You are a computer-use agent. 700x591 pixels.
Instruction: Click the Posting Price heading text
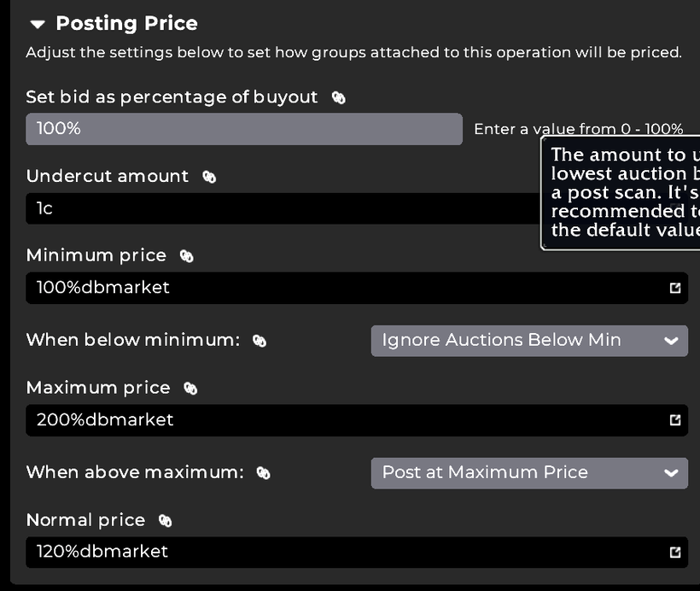[x=126, y=24]
